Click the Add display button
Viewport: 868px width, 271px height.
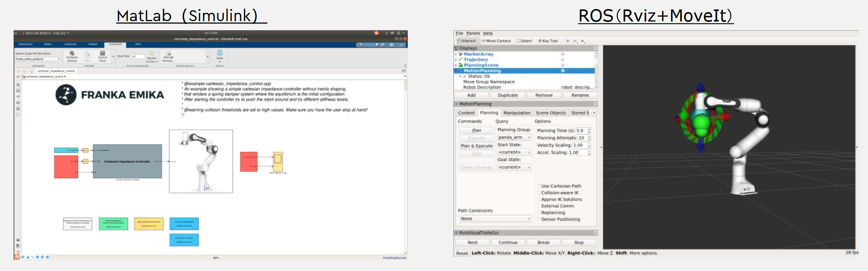(x=471, y=95)
